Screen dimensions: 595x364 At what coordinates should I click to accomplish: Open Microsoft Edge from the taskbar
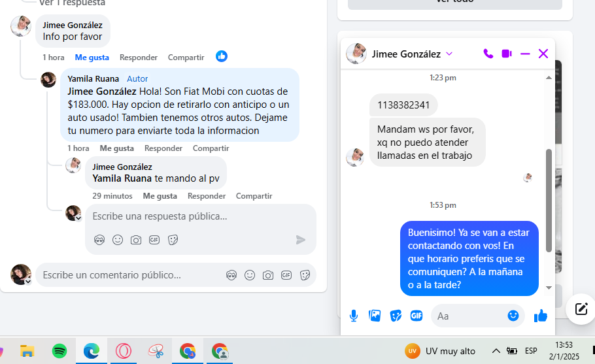click(x=92, y=351)
